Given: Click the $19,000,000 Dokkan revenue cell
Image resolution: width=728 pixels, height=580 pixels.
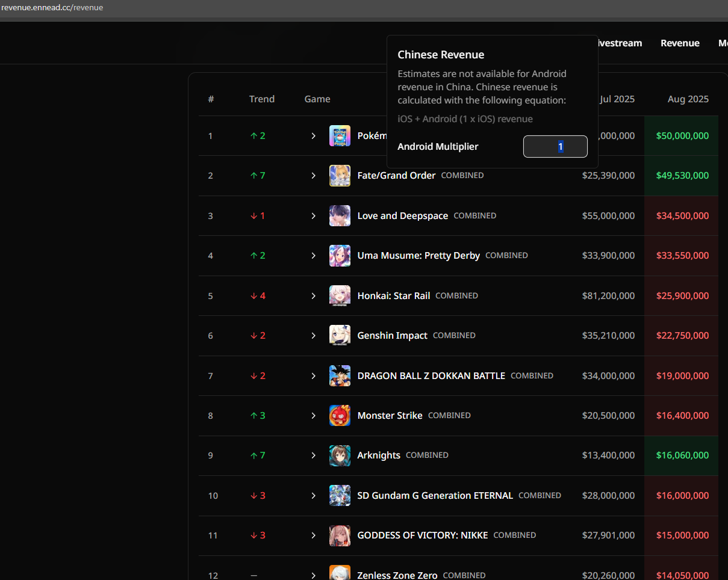Looking at the screenshot, I should [x=682, y=375].
